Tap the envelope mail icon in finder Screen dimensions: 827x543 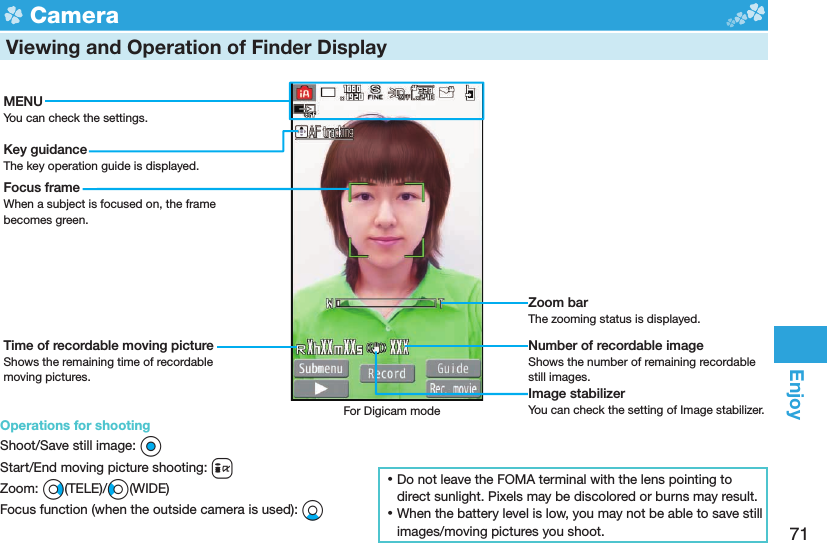446,92
